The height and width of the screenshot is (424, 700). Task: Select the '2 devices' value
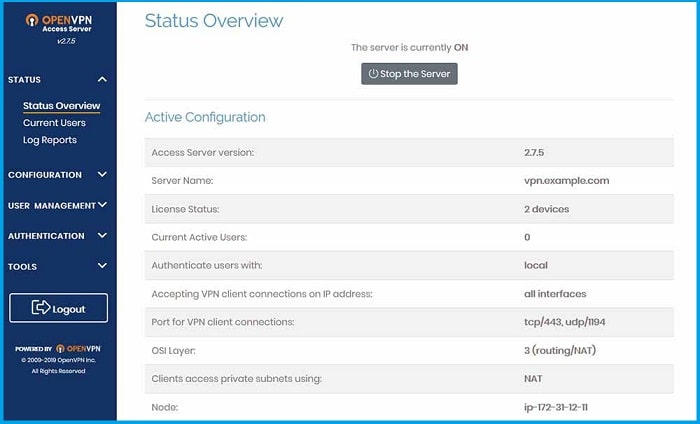[546, 209]
